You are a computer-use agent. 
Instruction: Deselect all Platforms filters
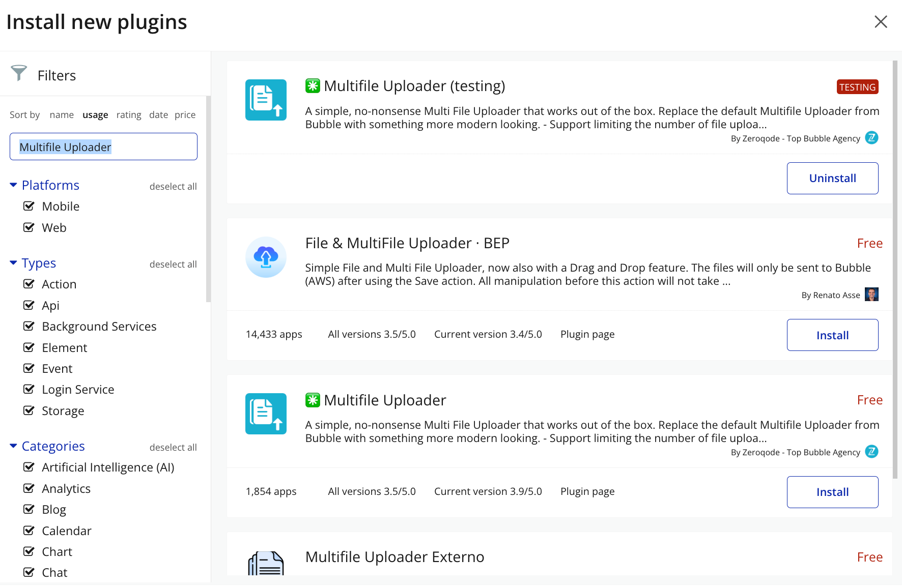(173, 187)
